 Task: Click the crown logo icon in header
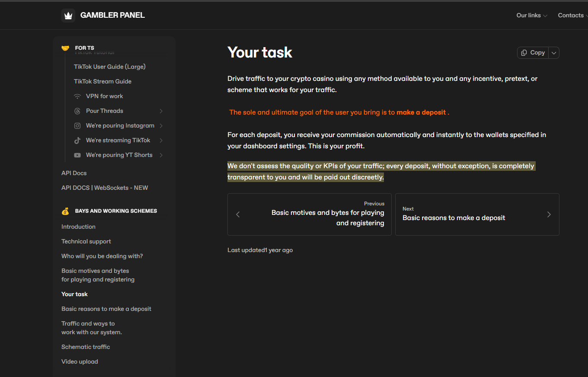pyautogui.click(x=68, y=16)
